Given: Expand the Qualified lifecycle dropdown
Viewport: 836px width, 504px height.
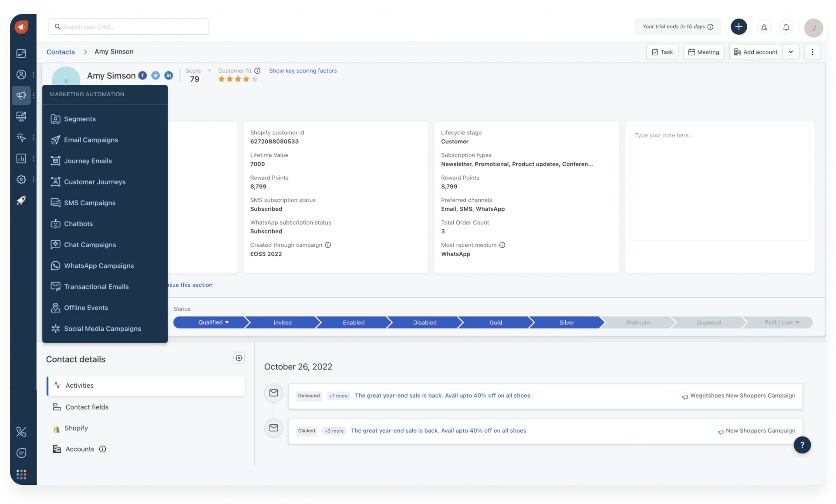Looking at the screenshot, I should coord(213,323).
